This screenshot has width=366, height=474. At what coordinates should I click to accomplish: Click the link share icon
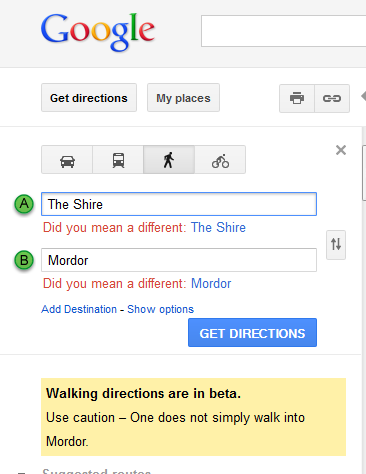332,98
